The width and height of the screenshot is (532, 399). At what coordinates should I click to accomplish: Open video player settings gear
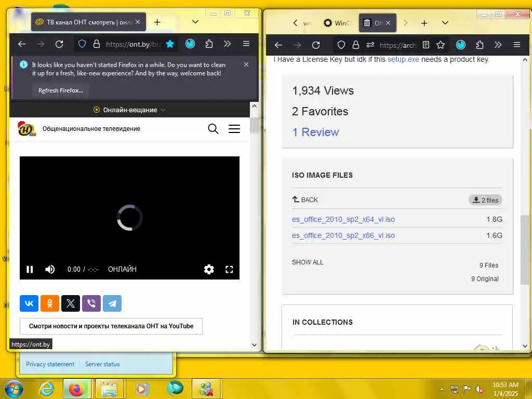pyautogui.click(x=209, y=270)
